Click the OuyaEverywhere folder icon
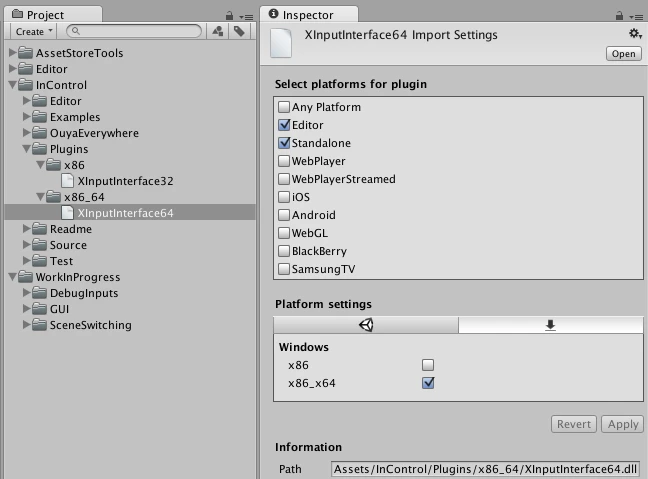This screenshot has height=479, width=648. [40, 133]
